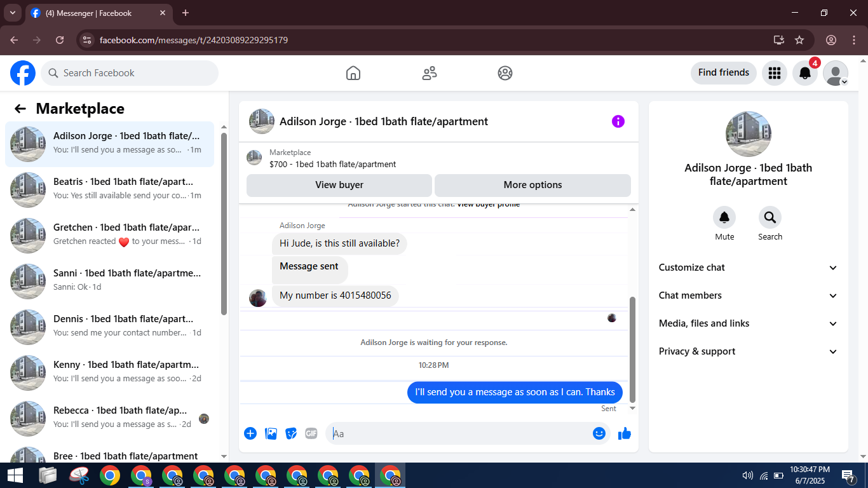The width and height of the screenshot is (868, 488).
Task: Bookmark this page with the star
Action: point(799,40)
